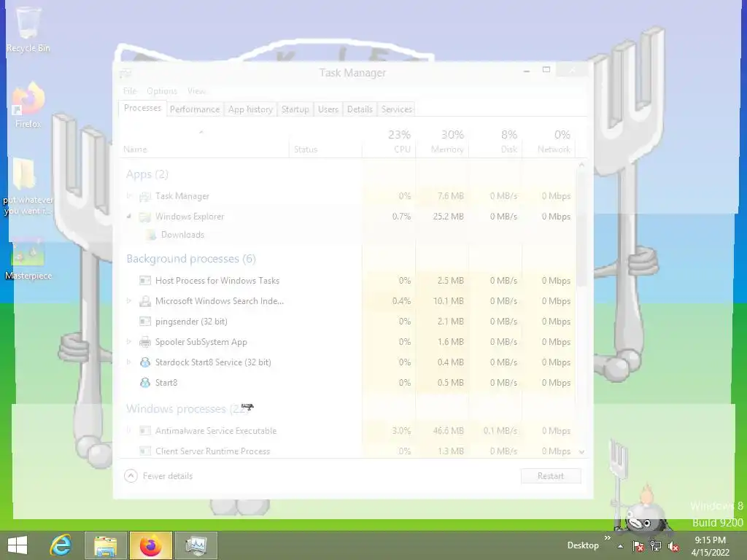Select the Masterpiece image icon on desktop

point(28,252)
